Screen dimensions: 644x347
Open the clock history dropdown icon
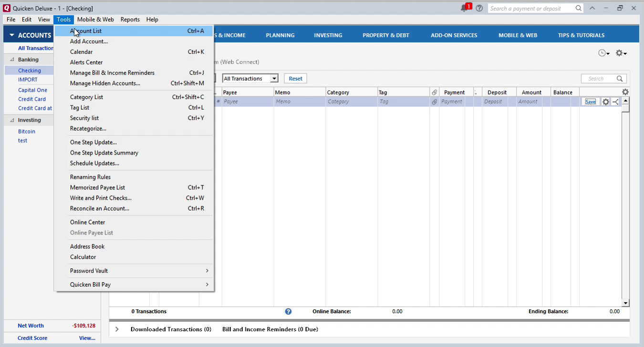click(x=604, y=53)
